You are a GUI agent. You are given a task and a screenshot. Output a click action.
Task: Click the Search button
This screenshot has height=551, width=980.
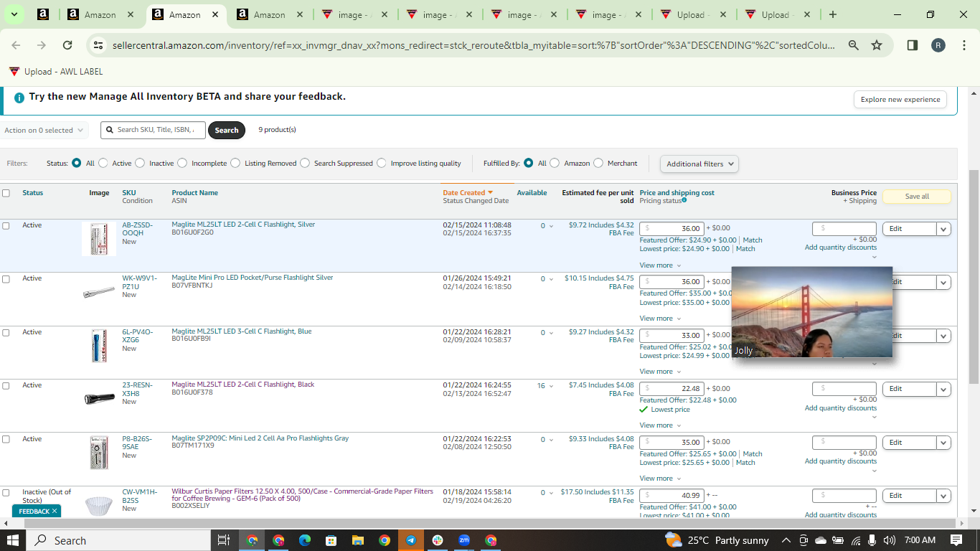click(x=227, y=131)
